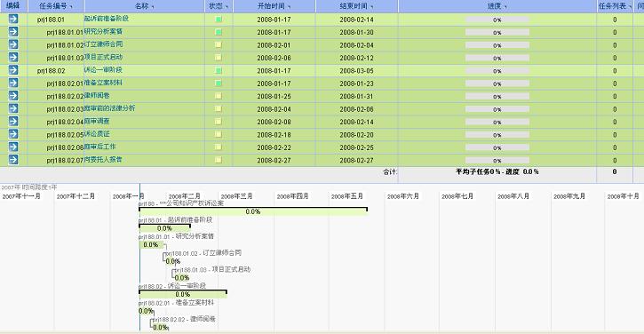Open edit arrow for prj188.02.03 row
Image resolution: width=644 pixels, height=334 pixels.
pyautogui.click(x=13, y=108)
